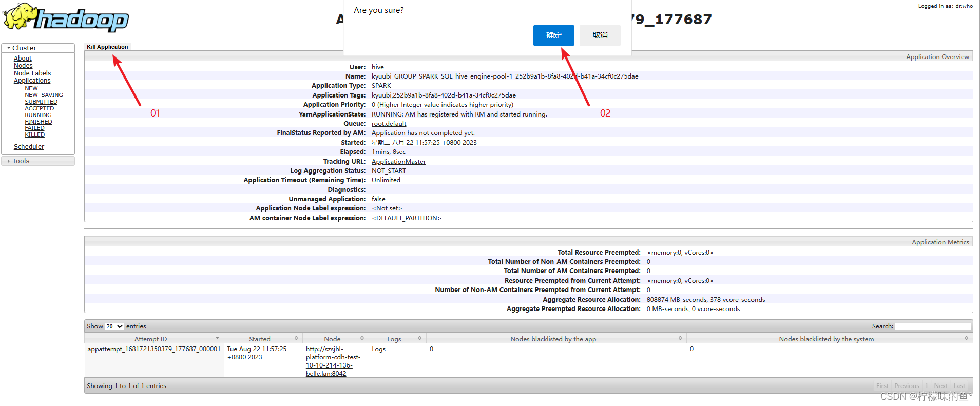Image resolution: width=980 pixels, height=406 pixels.
Task: Open the root.default queue link
Action: pos(389,124)
